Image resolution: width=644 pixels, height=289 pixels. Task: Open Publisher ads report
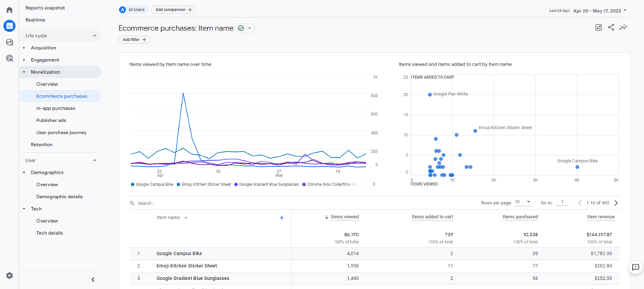pos(51,120)
